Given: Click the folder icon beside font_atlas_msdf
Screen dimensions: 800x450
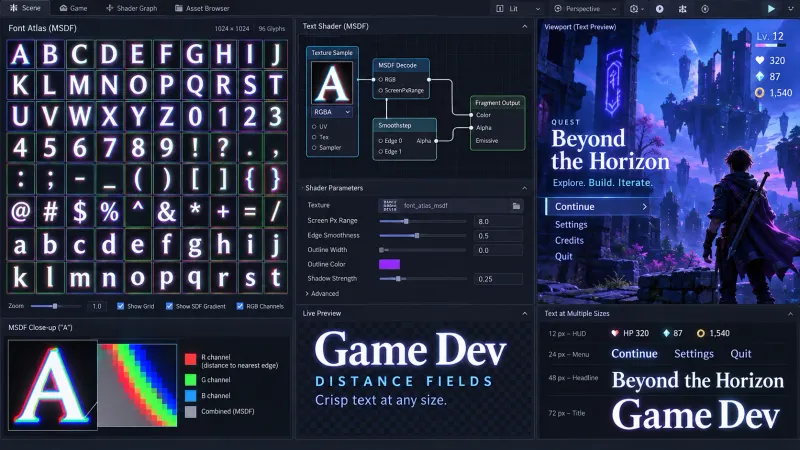Looking at the screenshot, I should [x=516, y=206].
